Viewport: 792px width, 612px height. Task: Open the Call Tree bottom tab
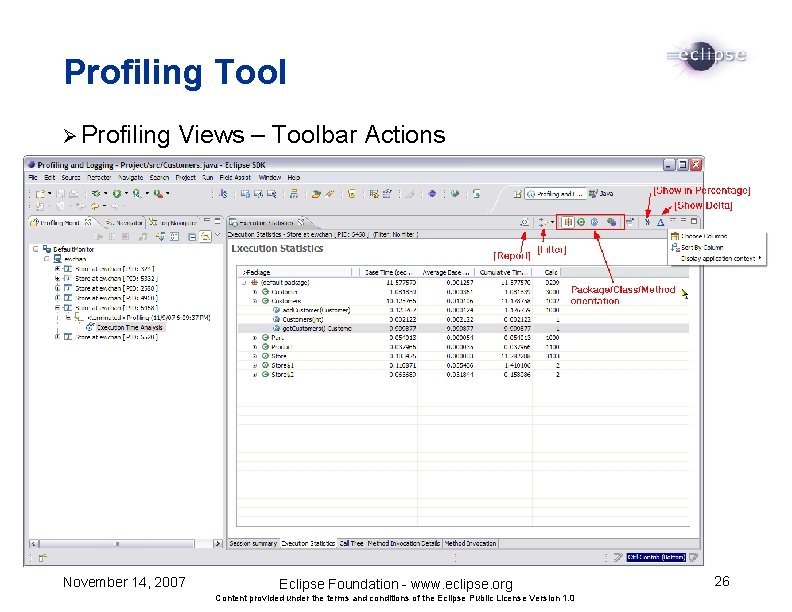351,543
